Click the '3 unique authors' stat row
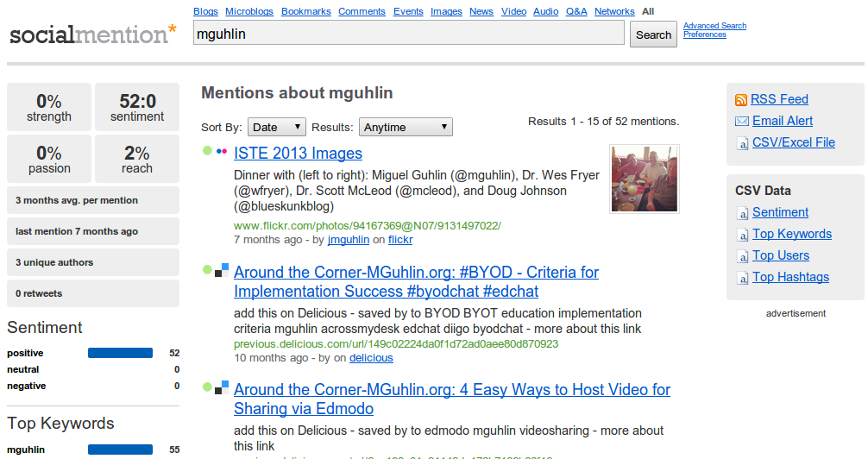Screen dimensions: 868x459 (x=93, y=262)
